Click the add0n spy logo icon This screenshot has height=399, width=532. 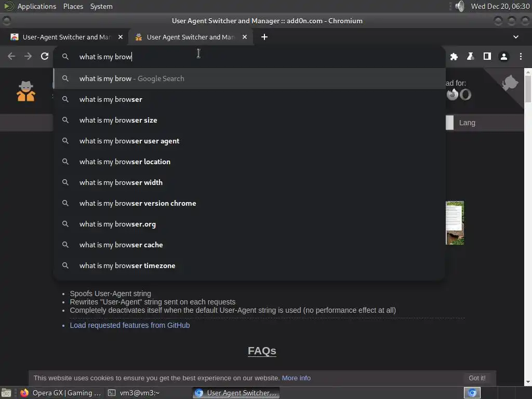26,91
